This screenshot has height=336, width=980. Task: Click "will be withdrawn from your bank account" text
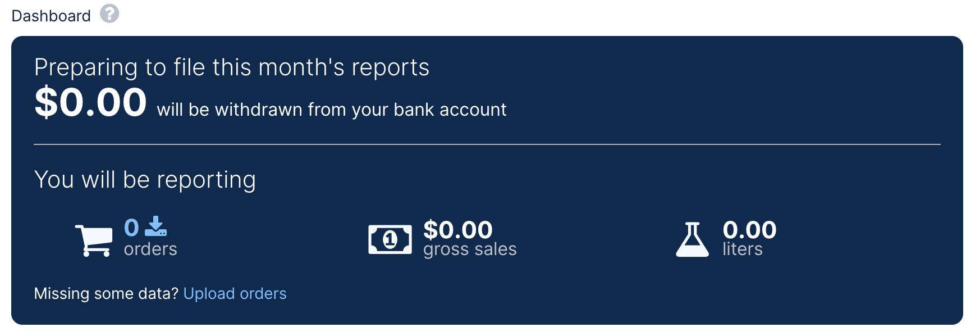(331, 110)
